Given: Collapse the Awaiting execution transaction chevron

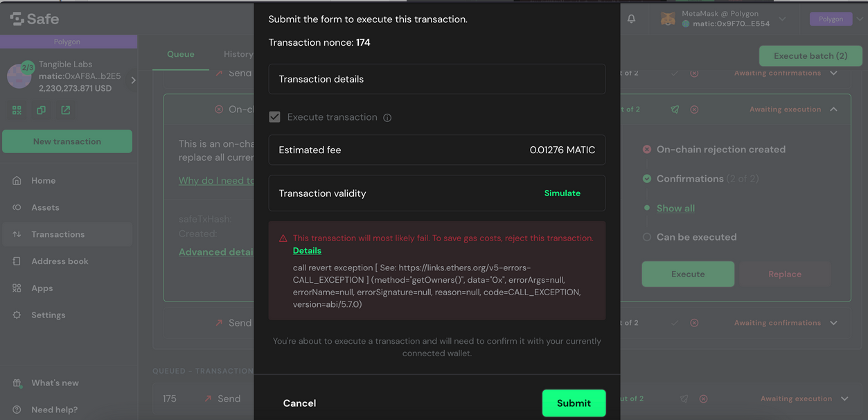Looking at the screenshot, I should pos(834,109).
